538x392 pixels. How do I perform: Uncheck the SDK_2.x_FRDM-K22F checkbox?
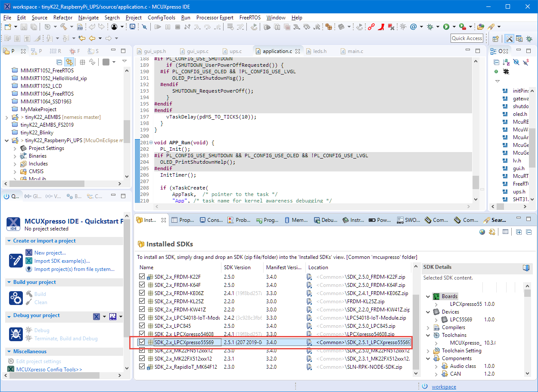[142, 277]
